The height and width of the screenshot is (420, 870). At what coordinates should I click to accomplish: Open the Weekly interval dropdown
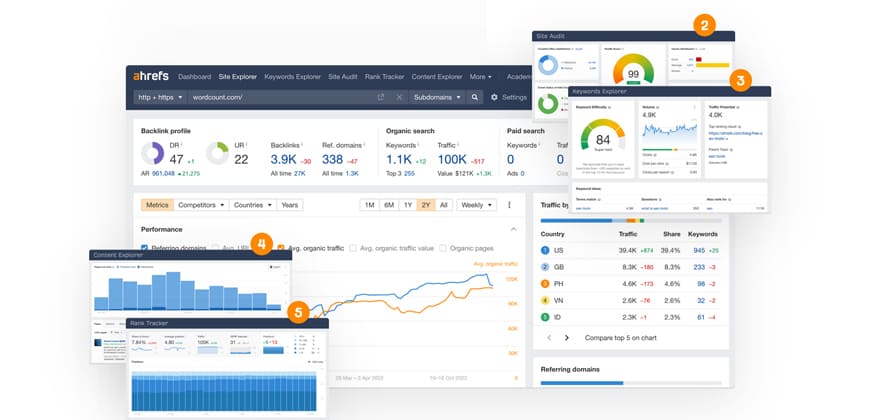(476, 205)
